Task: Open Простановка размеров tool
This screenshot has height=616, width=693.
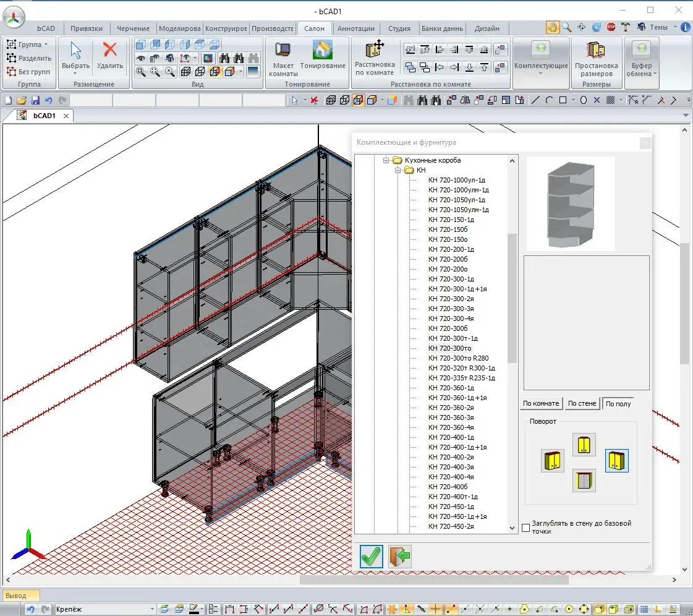Action: tap(596, 51)
